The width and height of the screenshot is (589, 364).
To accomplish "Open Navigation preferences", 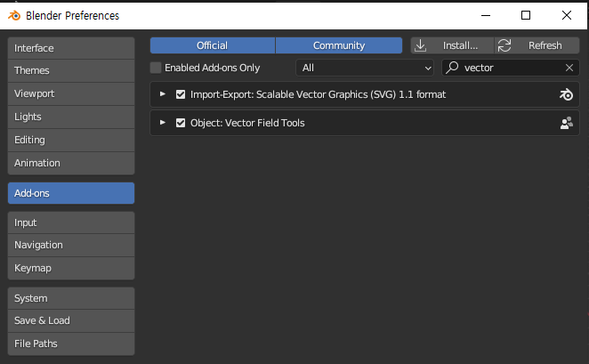I will point(71,246).
